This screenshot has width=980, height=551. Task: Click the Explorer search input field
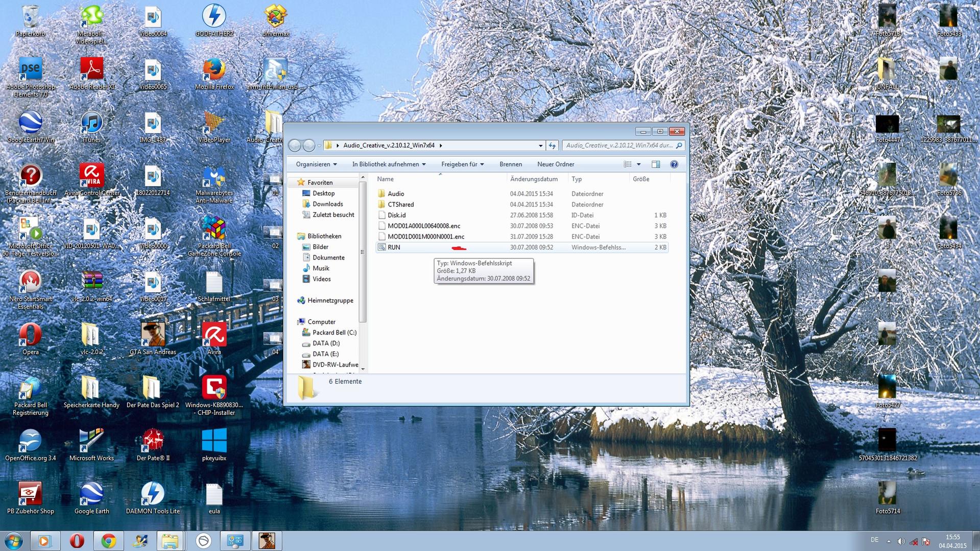click(623, 146)
